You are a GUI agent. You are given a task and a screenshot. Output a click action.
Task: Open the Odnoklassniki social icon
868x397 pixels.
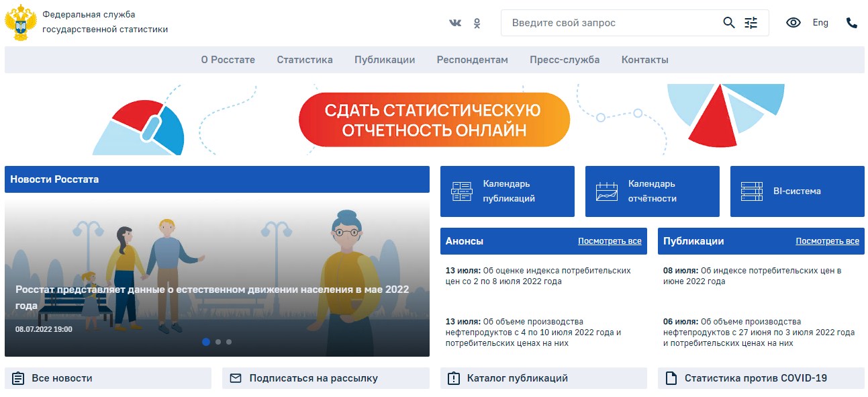coord(477,23)
